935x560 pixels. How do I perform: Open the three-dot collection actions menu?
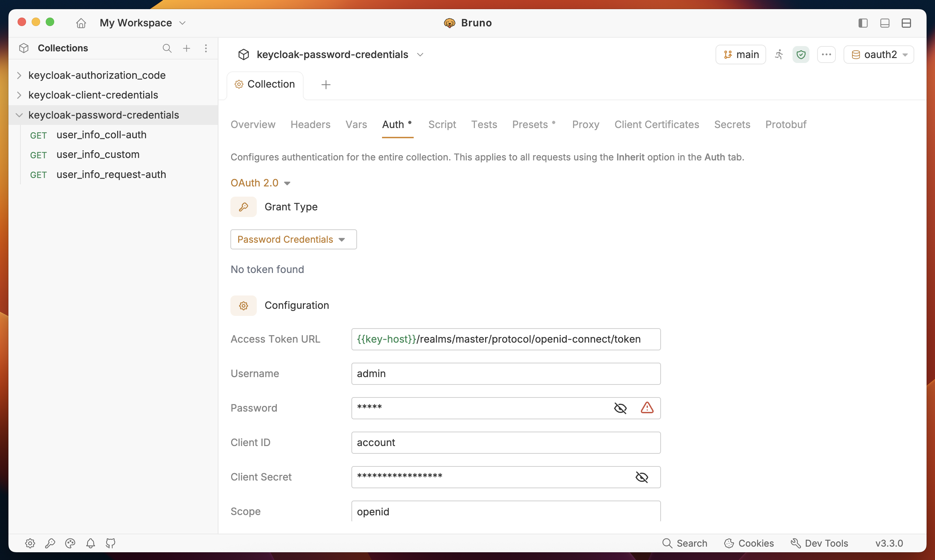[826, 55]
